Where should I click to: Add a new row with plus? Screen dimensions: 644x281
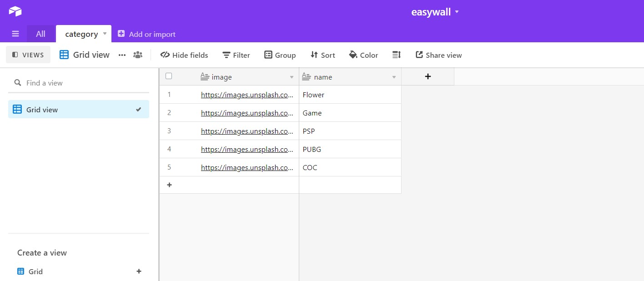(169, 185)
